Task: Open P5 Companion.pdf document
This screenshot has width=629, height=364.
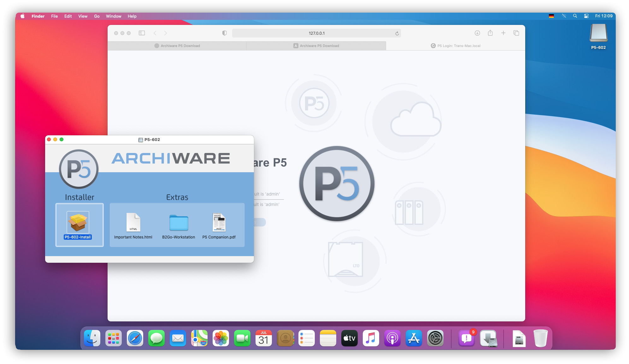Action: (x=219, y=226)
